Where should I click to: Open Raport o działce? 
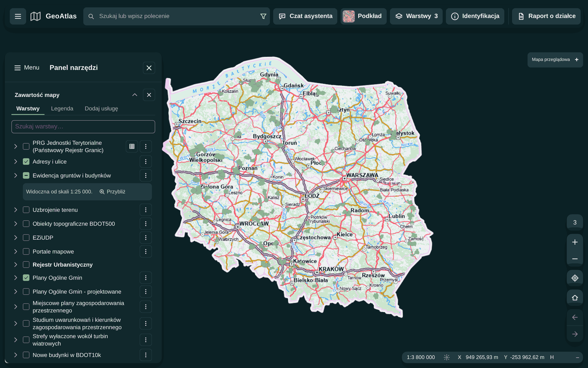[546, 16]
